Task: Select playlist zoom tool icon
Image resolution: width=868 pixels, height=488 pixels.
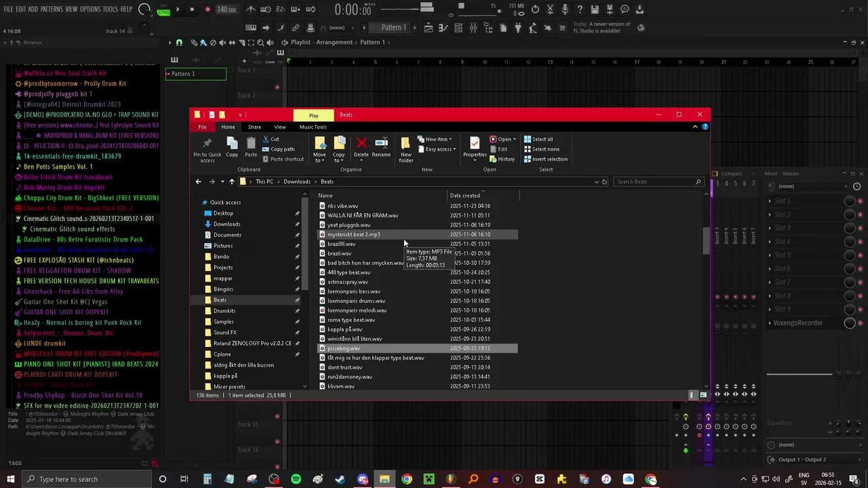Action: point(260,43)
